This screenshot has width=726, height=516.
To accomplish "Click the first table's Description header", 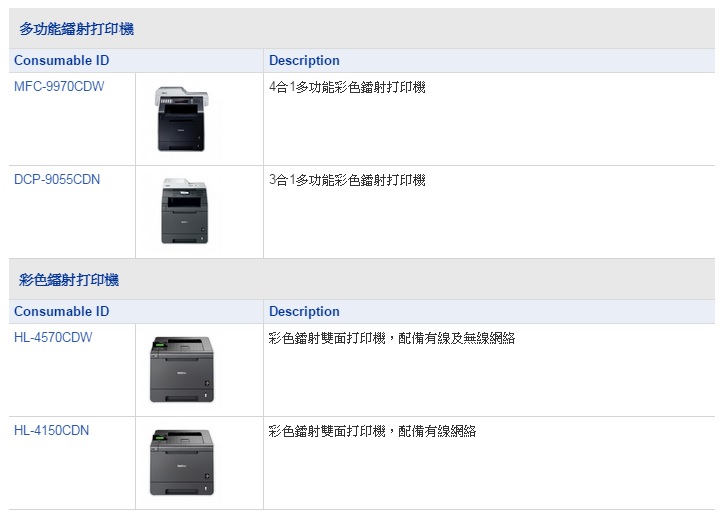I will 304,61.
